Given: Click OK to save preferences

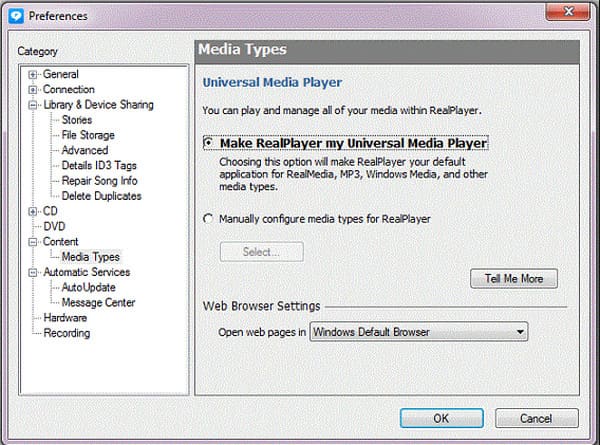Looking at the screenshot, I should [x=442, y=418].
